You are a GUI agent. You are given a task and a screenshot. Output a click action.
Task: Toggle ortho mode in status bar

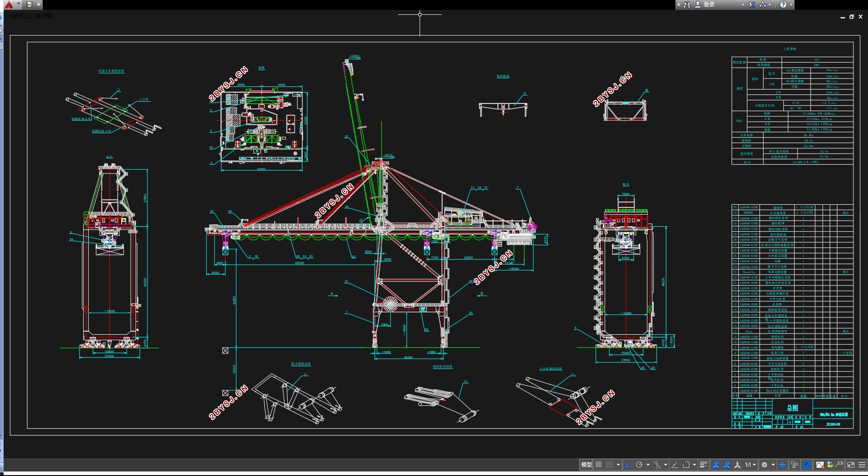pos(628,465)
